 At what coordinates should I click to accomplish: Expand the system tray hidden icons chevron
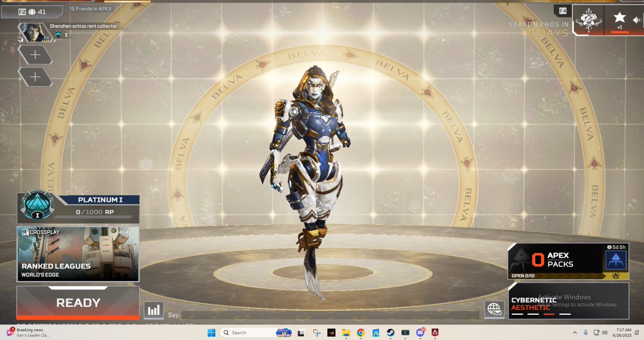tap(575, 332)
